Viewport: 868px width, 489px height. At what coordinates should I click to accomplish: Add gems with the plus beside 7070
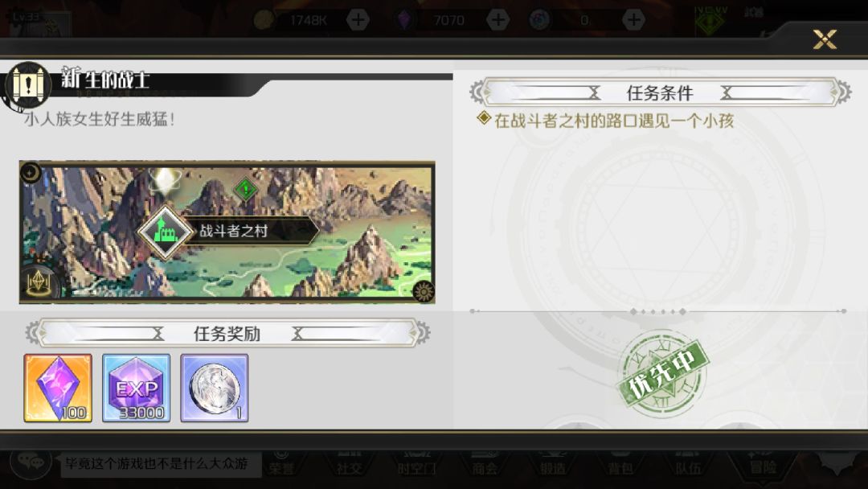[497, 20]
